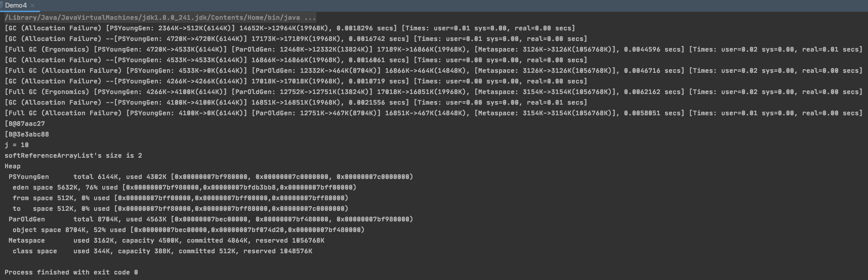Click the 'Process finished with exit code 0' line
This screenshot has height=280, width=868.
pos(71,272)
